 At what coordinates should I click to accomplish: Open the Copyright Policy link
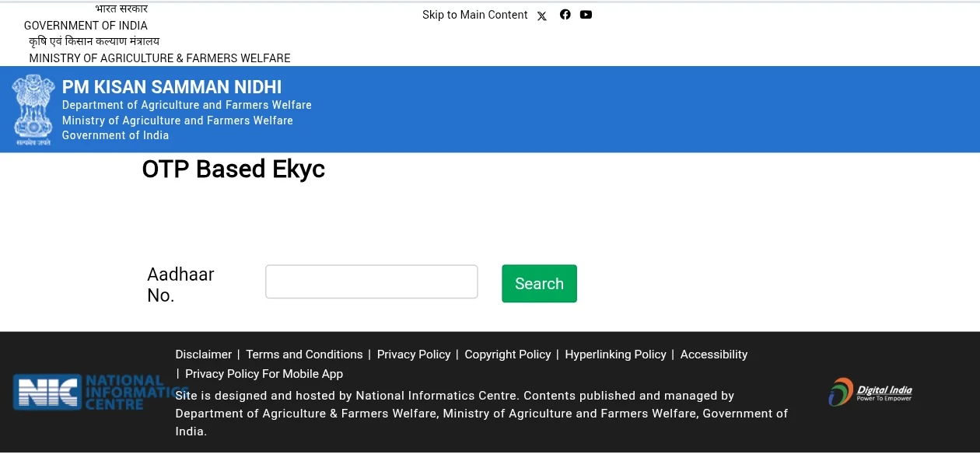(507, 354)
